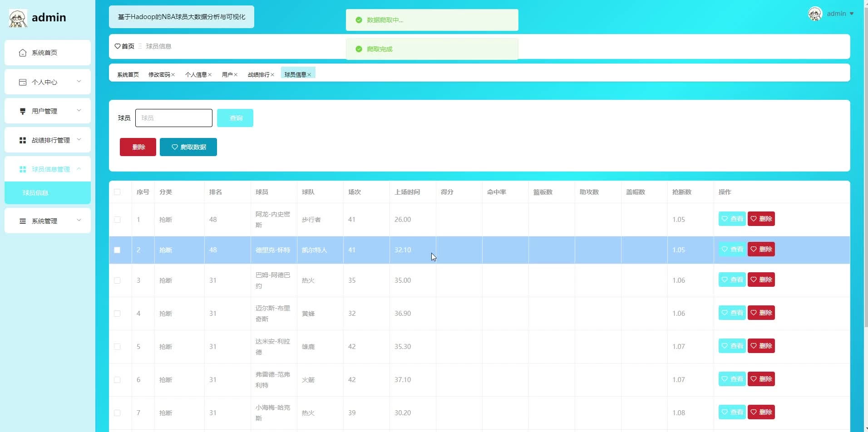
Task: Check the checkbox for row 1
Action: (117, 220)
